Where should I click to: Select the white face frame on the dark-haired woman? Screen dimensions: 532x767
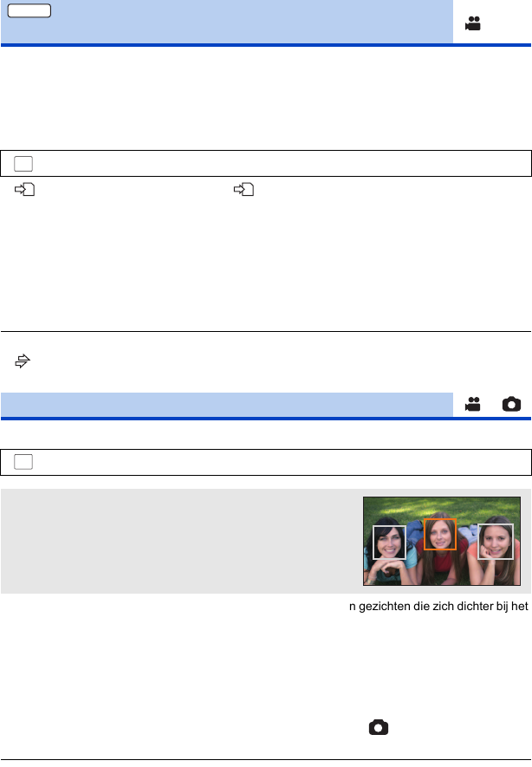390,543
